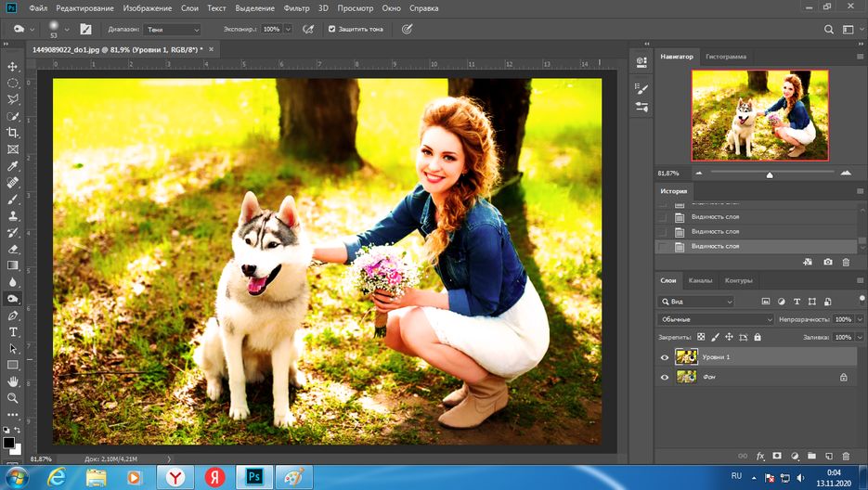Screen dimensions: 868x490
Task: Select the Move tool
Action: pos(12,67)
